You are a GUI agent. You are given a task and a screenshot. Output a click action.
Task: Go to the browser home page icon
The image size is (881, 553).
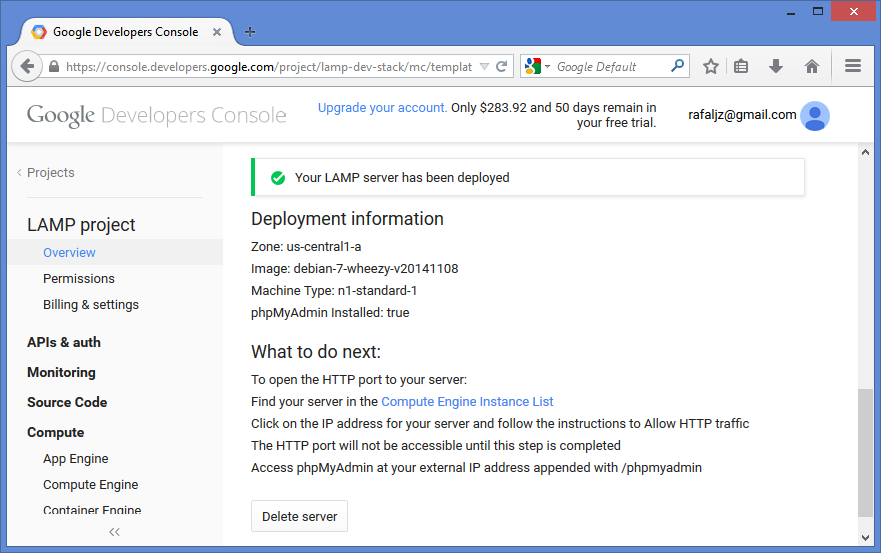click(811, 66)
